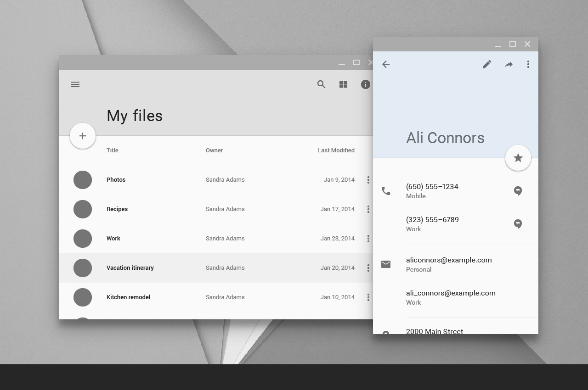The image size is (588, 390).
Task: Switch to grid view using the grid icon
Action: point(343,84)
